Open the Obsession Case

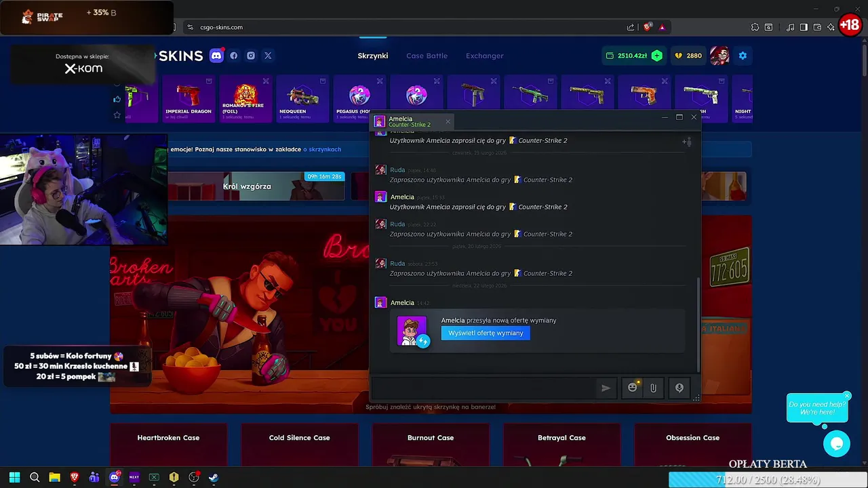692,446
